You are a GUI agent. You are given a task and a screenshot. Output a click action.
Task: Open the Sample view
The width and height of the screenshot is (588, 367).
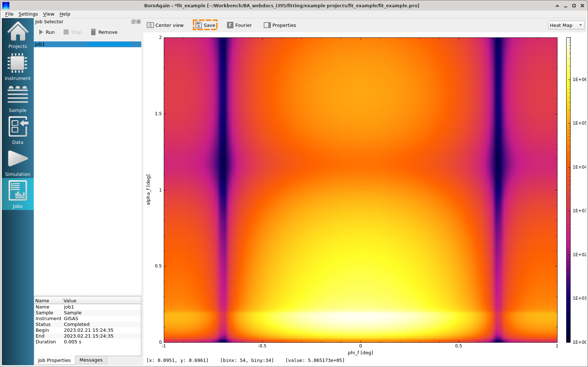click(17, 99)
